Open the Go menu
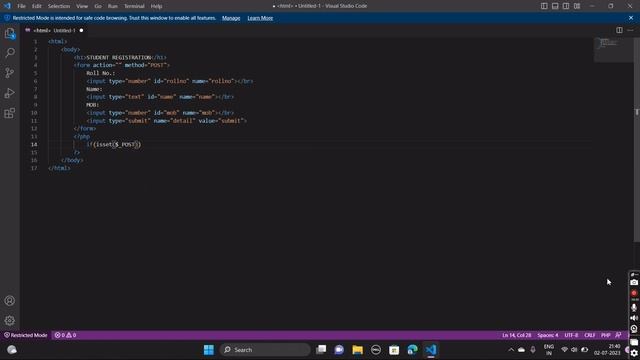The width and height of the screenshot is (640, 360). pos(98,6)
